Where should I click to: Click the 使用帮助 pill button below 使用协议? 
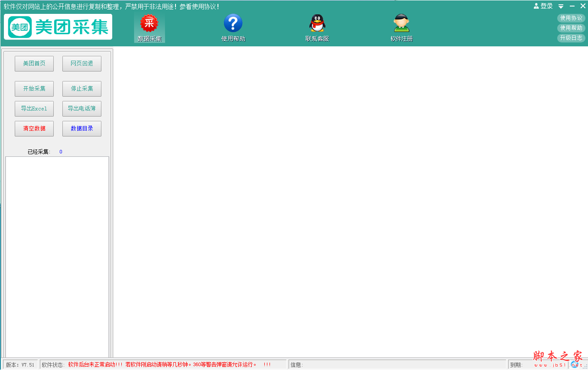[x=571, y=28]
